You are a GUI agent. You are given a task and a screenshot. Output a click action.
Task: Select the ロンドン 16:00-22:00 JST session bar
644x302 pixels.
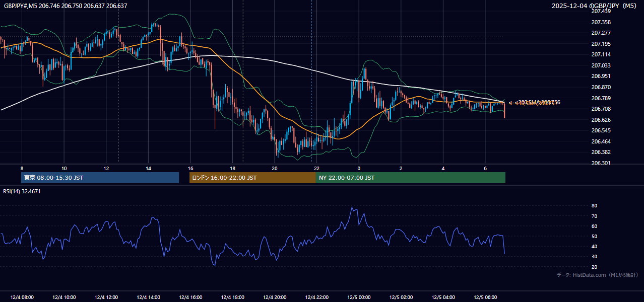pyautogui.click(x=252, y=178)
